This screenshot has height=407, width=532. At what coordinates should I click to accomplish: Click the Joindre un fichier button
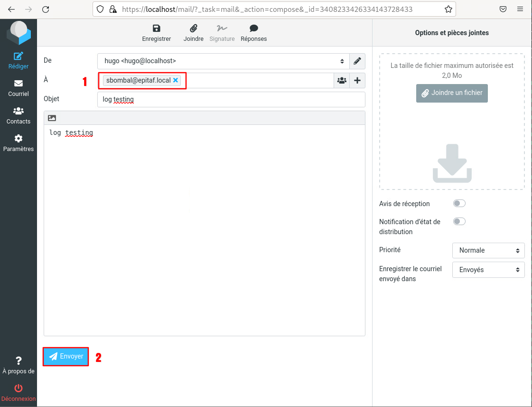tap(452, 93)
